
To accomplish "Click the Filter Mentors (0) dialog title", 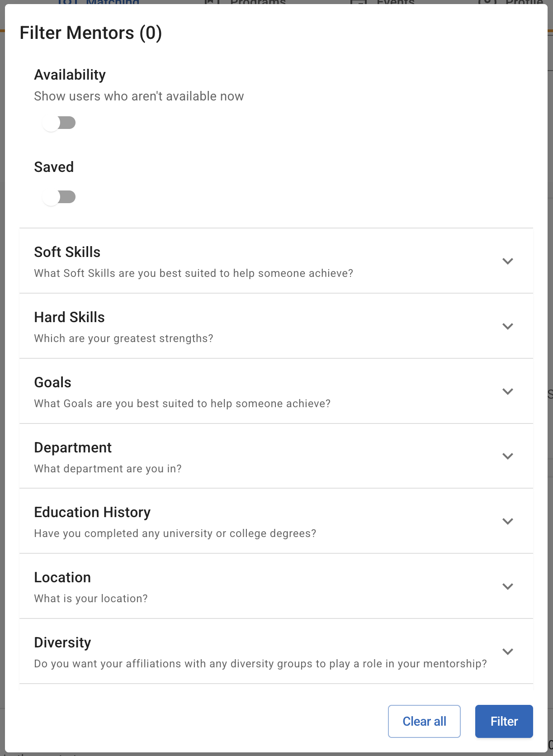I will (x=91, y=33).
